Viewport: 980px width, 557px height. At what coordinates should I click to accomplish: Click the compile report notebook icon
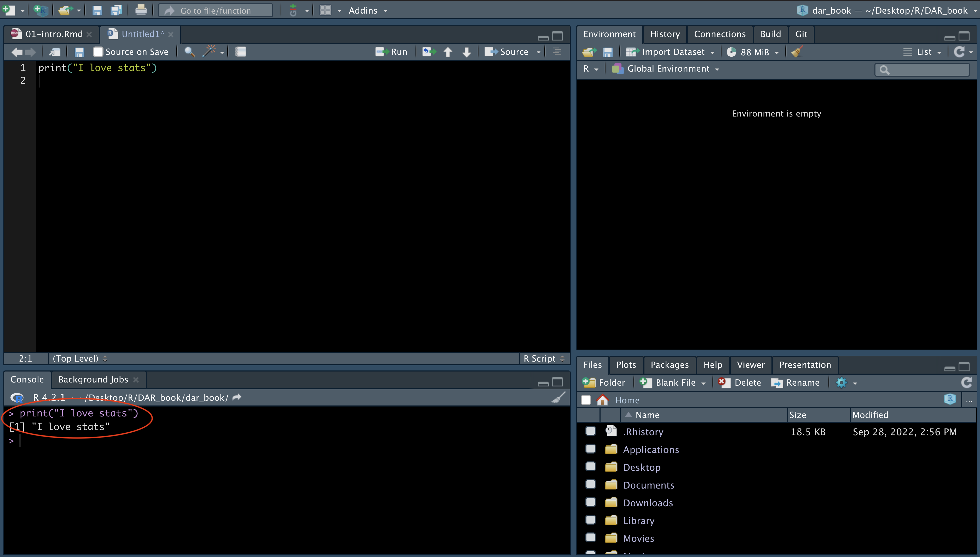(x=240, y=52)
